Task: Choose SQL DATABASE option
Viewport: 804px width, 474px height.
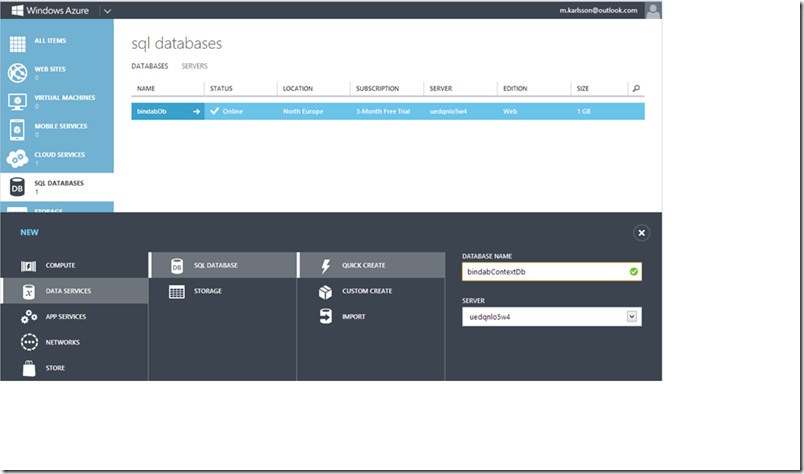Action: pos(216,265)
